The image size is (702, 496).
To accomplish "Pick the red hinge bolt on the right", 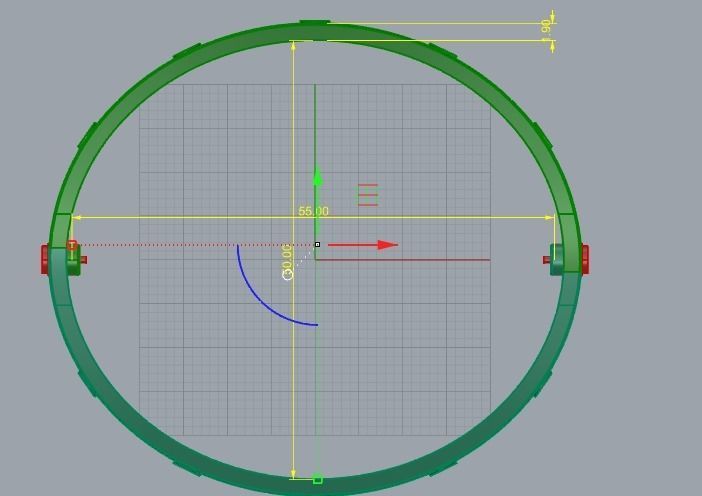I will (x=585, y=259).
